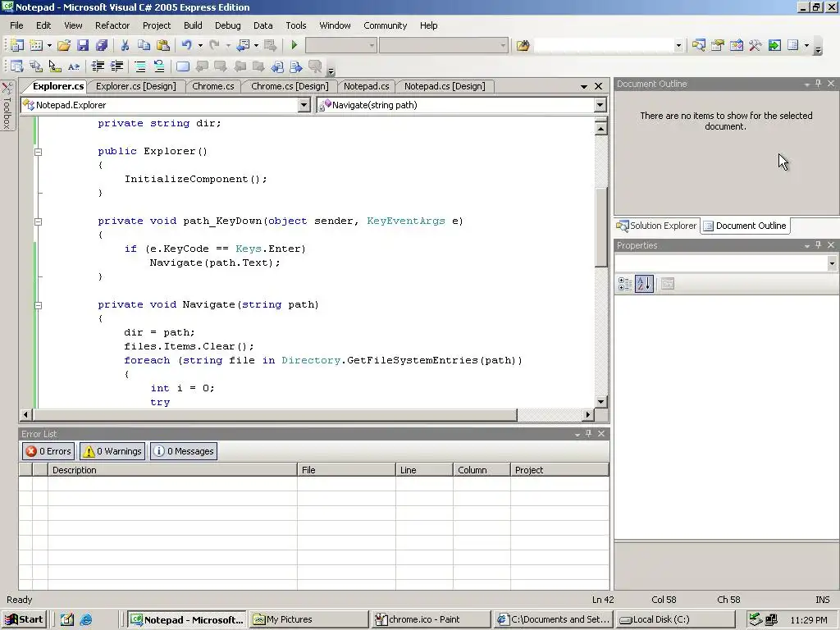The image size is (840, 630).
Task: Collapse the Explorer() constructor outline
Action: pos(38,152)
